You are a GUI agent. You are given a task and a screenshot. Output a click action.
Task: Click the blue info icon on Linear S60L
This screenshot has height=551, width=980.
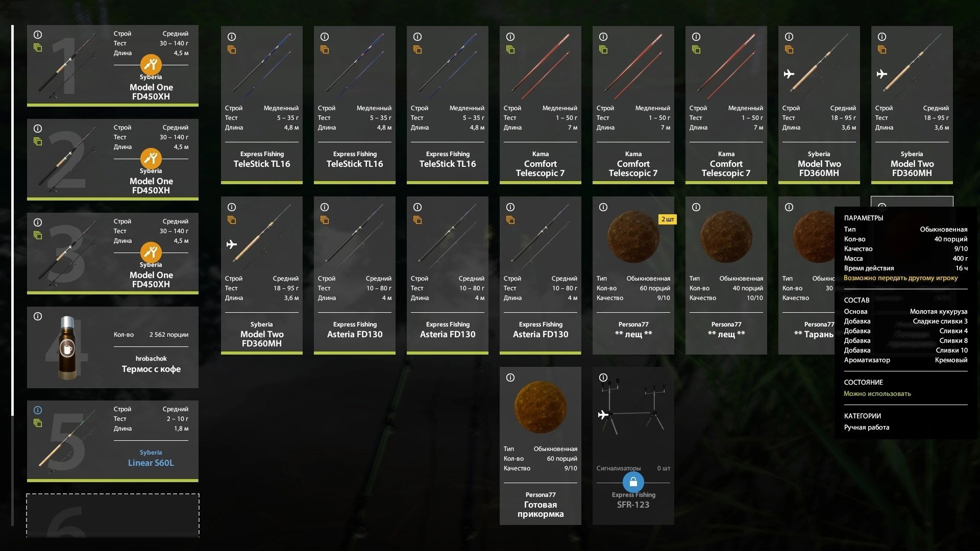(38, 410)
